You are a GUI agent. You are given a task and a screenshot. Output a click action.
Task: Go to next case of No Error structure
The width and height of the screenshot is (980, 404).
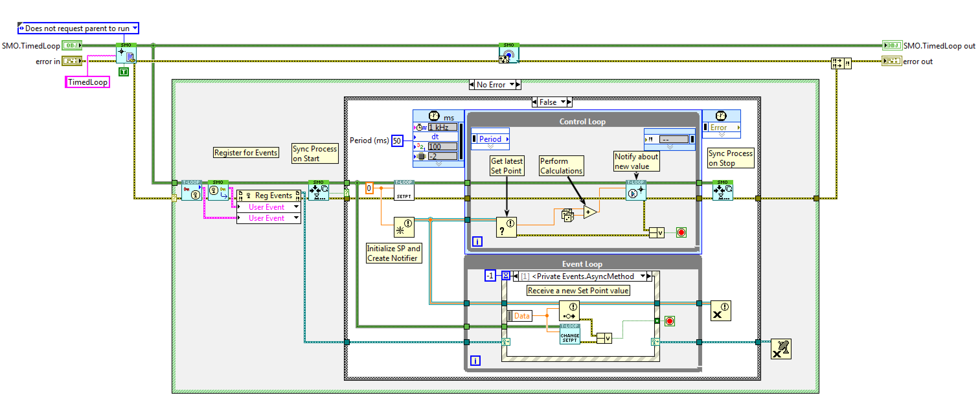518,84
